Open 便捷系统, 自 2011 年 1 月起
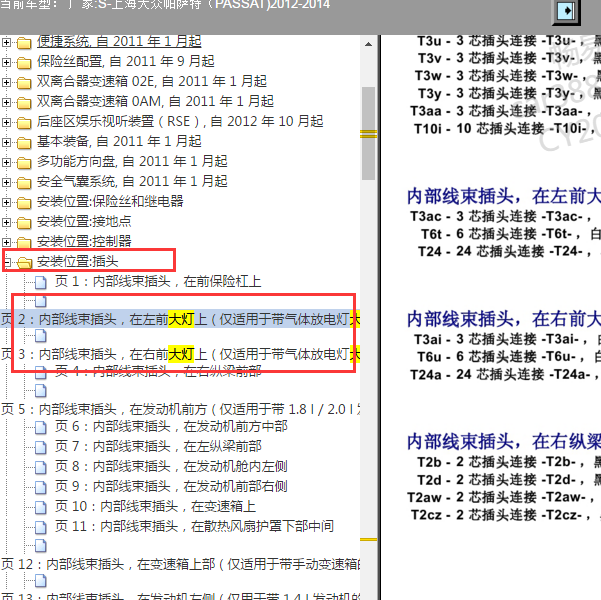 (x=119, y=41)
